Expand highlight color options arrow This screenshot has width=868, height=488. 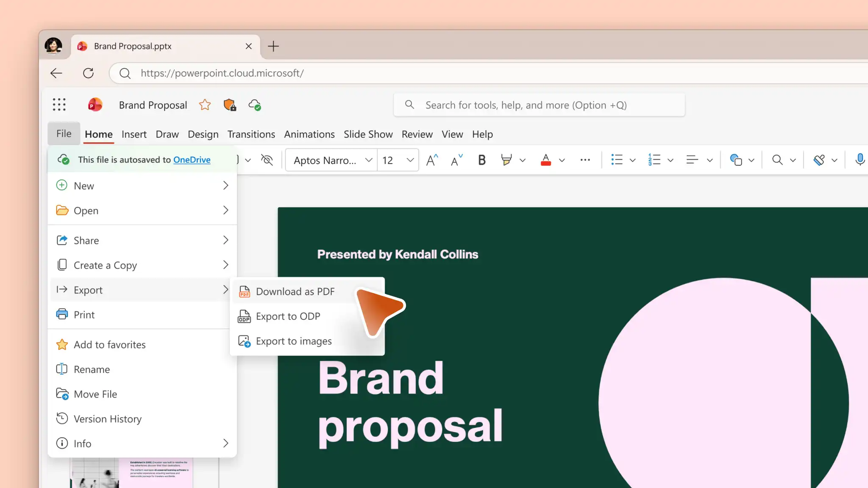point(523,160)
